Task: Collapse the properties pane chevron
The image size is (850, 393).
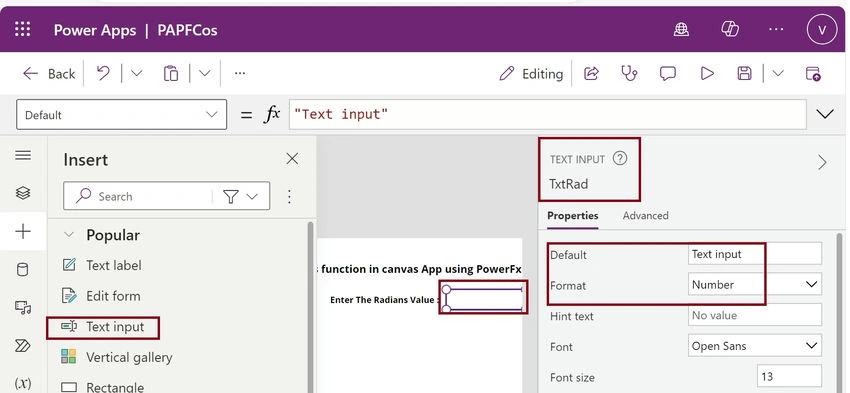Action: (822, 163)
